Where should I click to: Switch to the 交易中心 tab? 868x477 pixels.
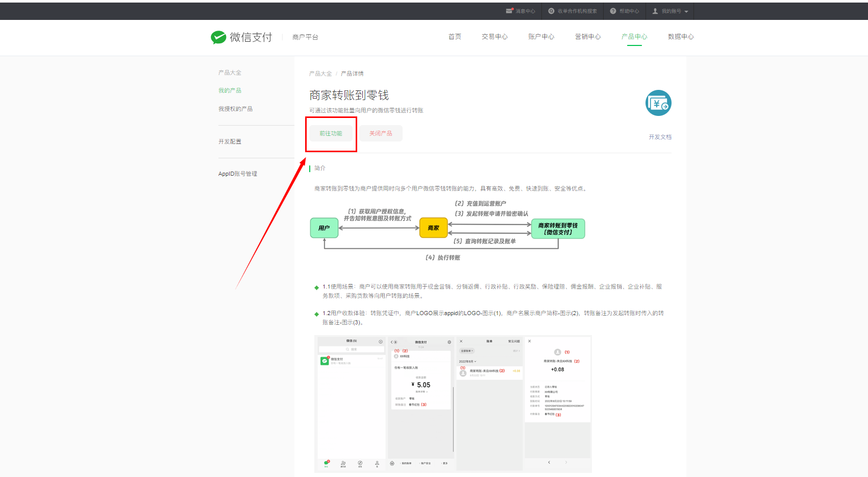click(x=494, y=37)
